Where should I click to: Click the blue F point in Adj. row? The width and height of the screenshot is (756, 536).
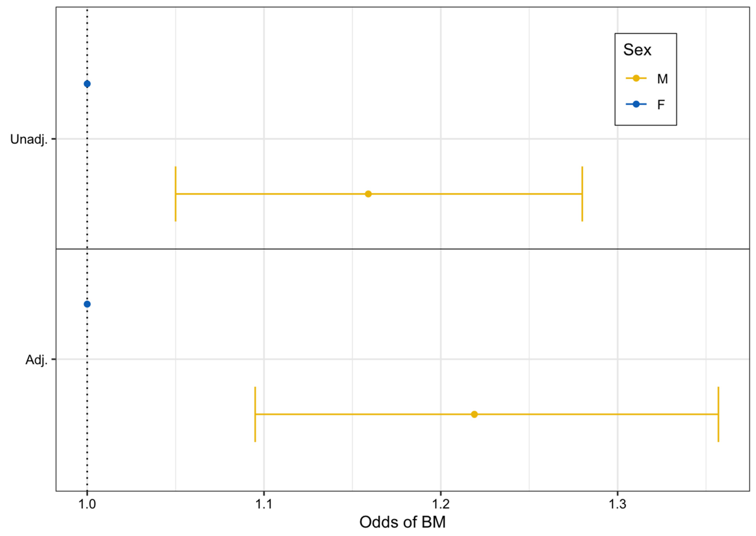[x=87, y=304]
